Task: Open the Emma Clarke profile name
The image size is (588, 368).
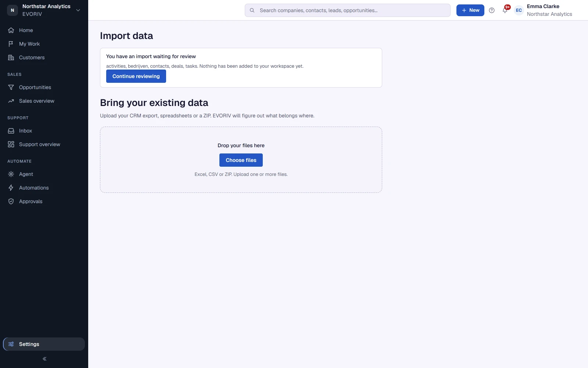Action: tap(543, 6)
